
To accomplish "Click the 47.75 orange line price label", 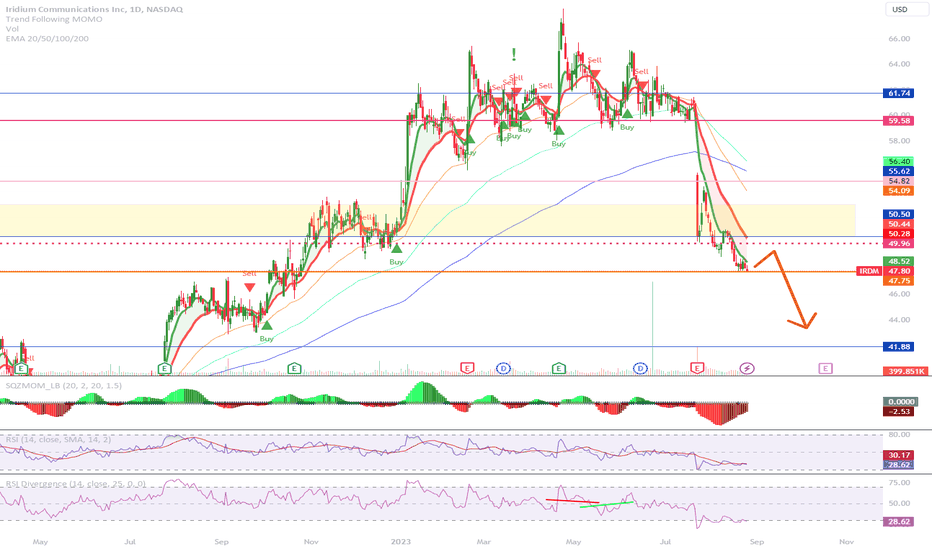I will tap(899, 281).
